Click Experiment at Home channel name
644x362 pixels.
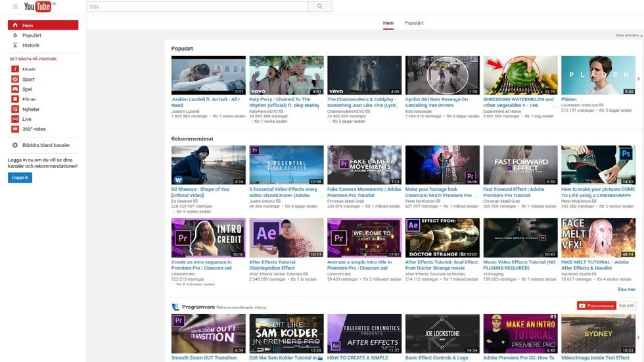(502, 111)
